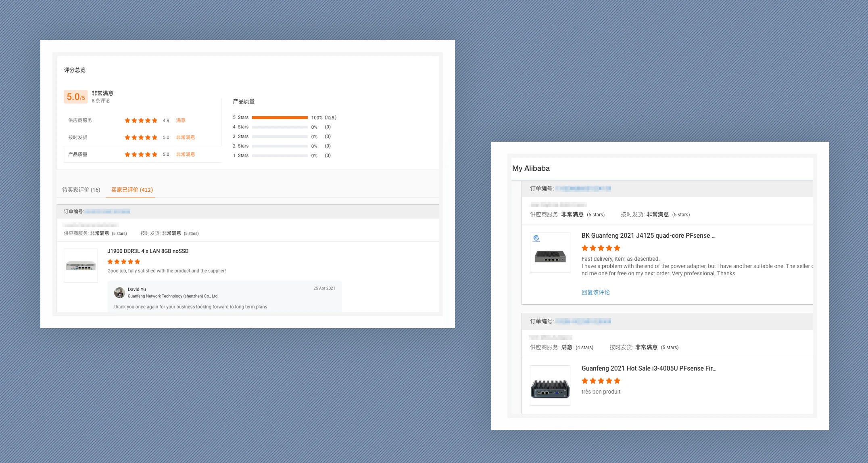The image size is (868, 463).
Task: Click the J1900 rackmount product thumbnail
Action: pos(81,266)
